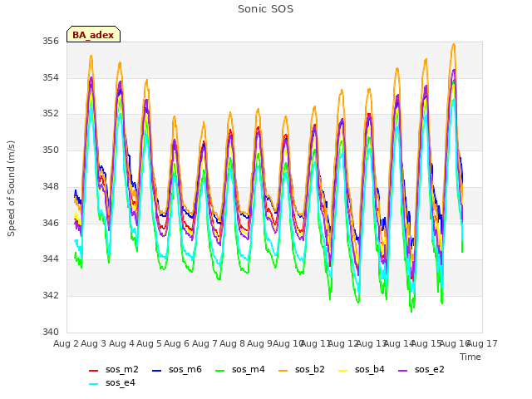Click the Aug 9 x-axis tick label
The width and height of the screenshot is (532, 399).
pos(259,343)
